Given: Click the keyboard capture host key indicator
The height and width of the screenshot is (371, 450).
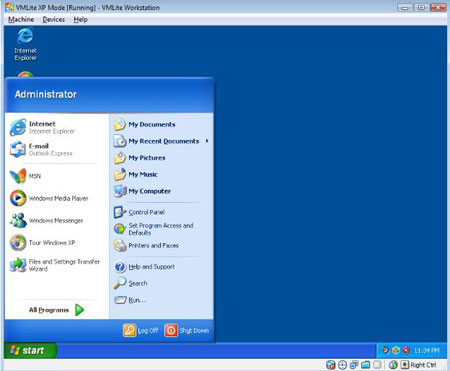Looking at the screenshot, I should coord(404,364).
